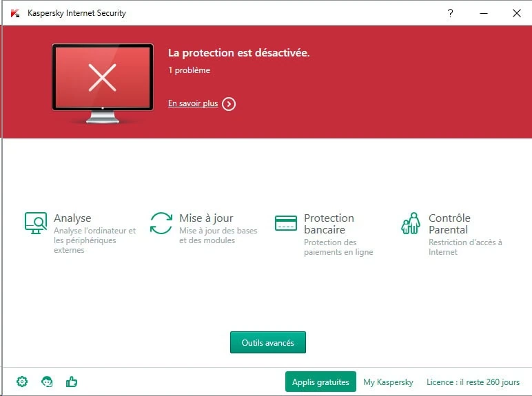Open settings with the gear icon
The image size is (532, 396).
coord(22,382)
